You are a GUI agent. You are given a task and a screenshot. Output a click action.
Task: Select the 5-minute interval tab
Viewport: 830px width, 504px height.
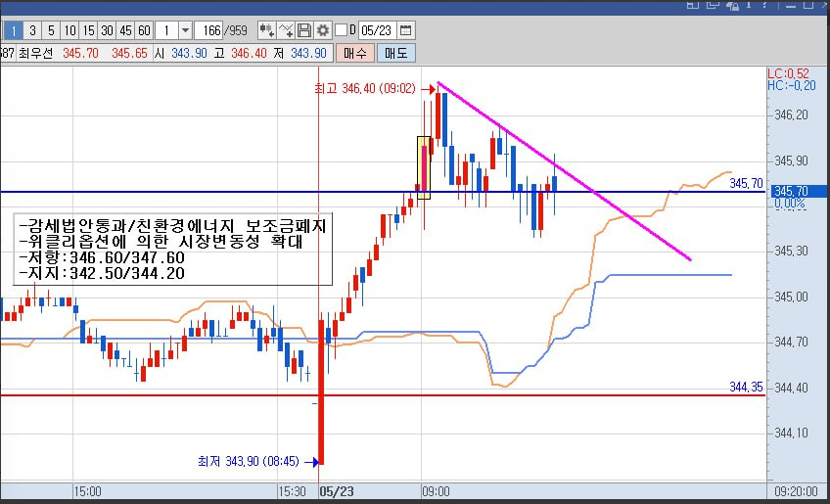click(51, 30)
